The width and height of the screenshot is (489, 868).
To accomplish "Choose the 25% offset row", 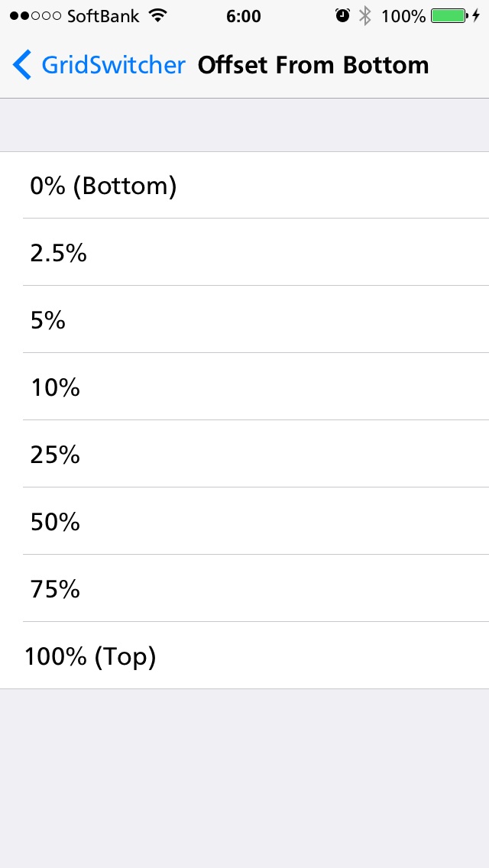I will [244, 454].
